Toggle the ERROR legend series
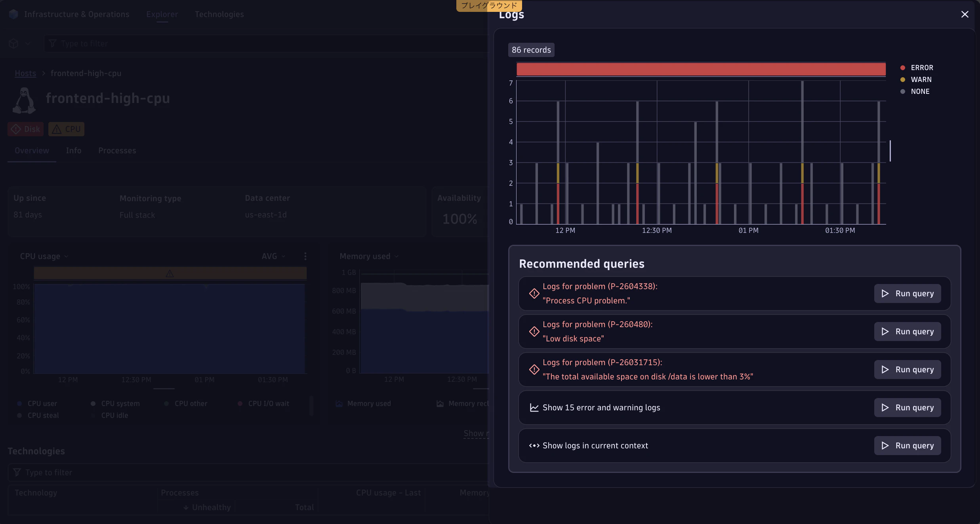Screen dimensions: 980x524 pos(917,68)
